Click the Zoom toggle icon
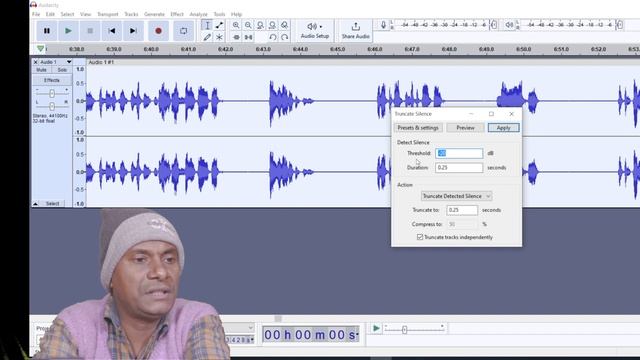The width and height of the screenshot is (640, 360). click(284, 25)
